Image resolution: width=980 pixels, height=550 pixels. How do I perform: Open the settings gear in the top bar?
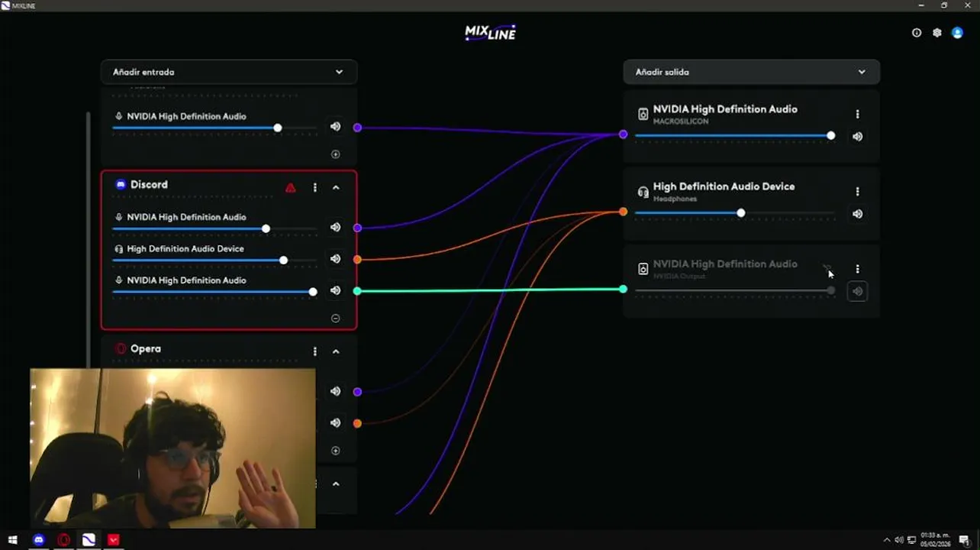937,33
